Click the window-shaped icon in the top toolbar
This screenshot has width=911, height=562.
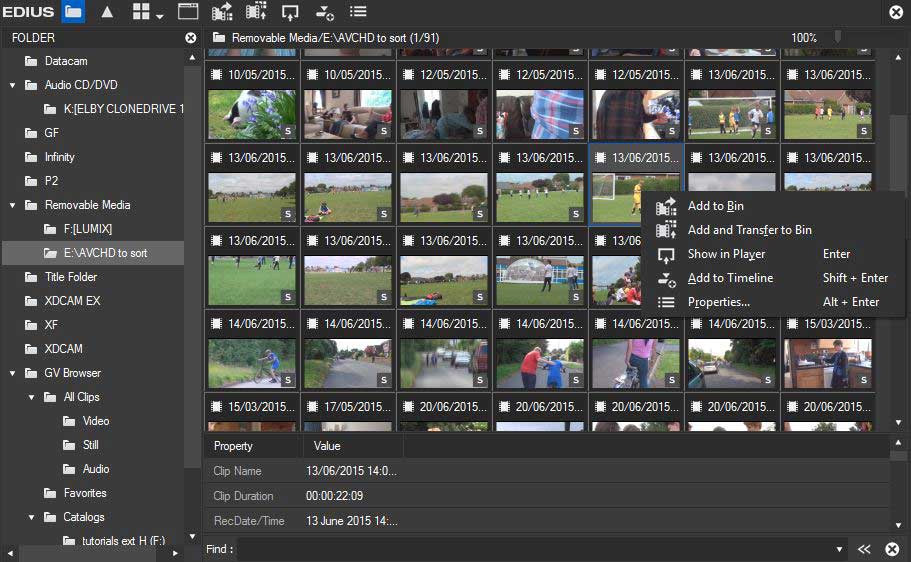pos(188,12)
